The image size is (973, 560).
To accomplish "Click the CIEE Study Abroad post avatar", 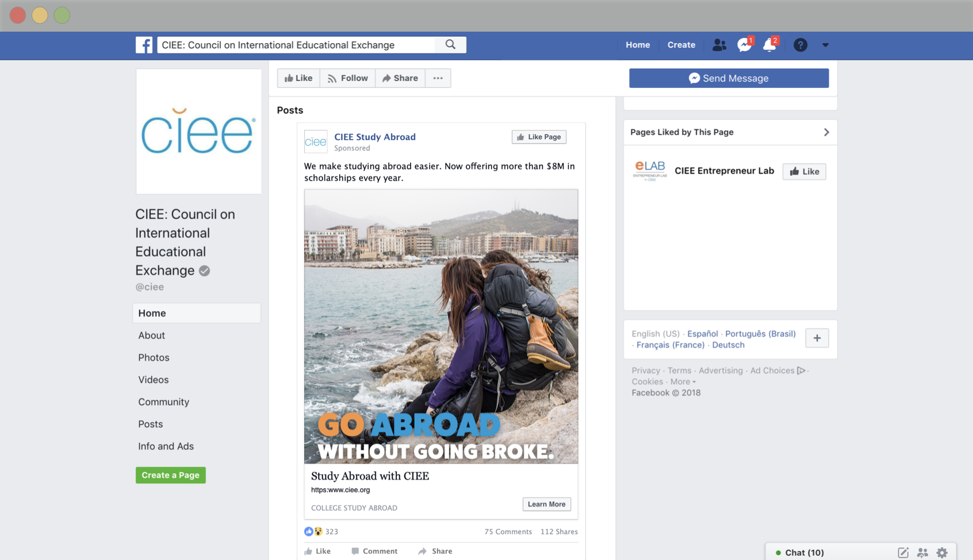I will point(316,141).
